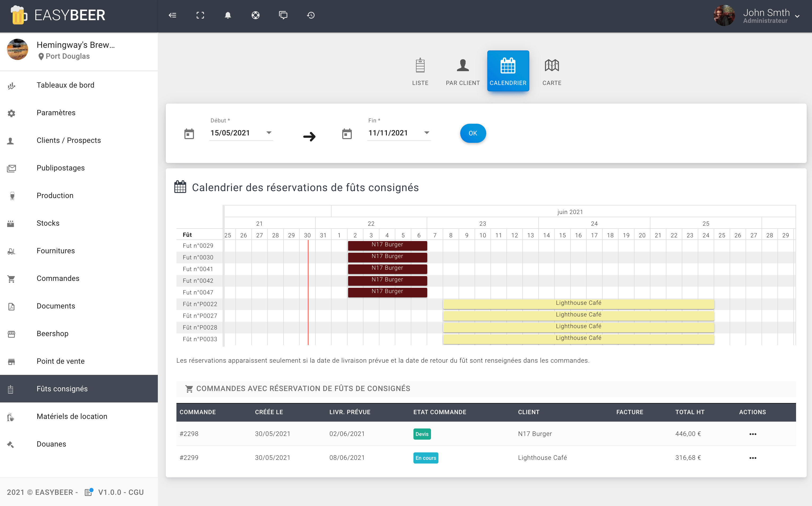This screenshot has height=506, width=812.
Task: Expand the Début date dropdown arrow
Action: point(269,133)
